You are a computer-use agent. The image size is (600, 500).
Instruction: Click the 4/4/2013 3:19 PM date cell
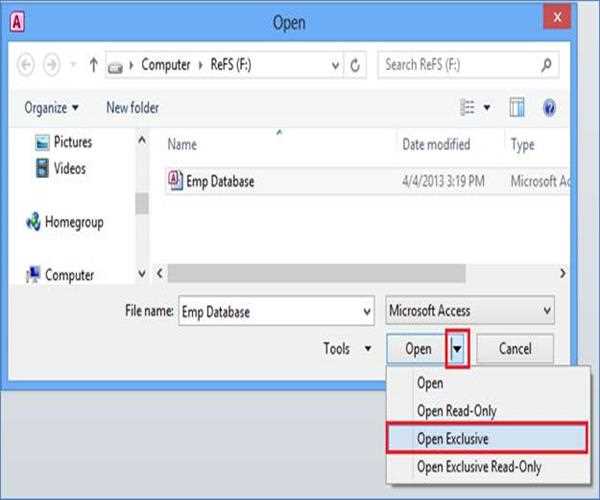(x=443, y=181)
